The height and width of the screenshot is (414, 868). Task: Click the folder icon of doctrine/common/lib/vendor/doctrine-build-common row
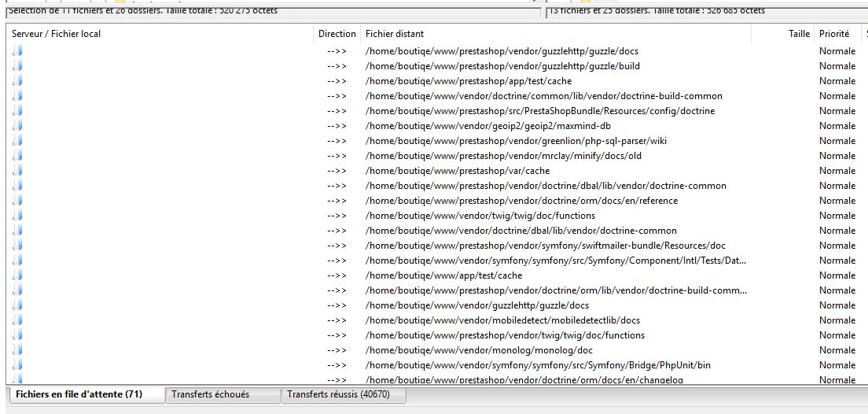pos(17,96)
